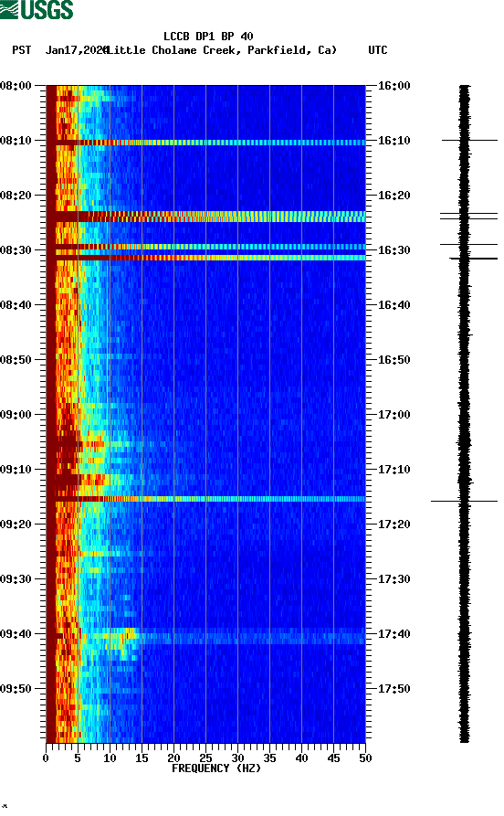
Task: Click the 08:30 PST time label
Action: point(16,249)
